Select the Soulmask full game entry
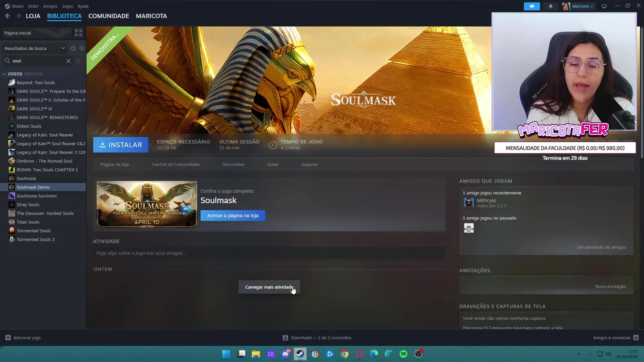The height and width of the screenshot is (362, 644). (27, 178)
